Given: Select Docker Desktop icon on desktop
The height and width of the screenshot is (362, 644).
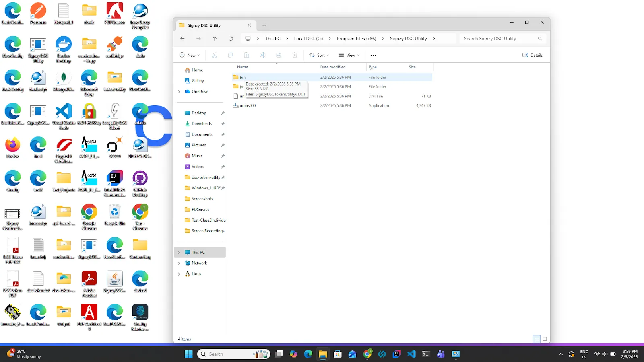Looking at the screenshot, I should (x=64, y=49).
